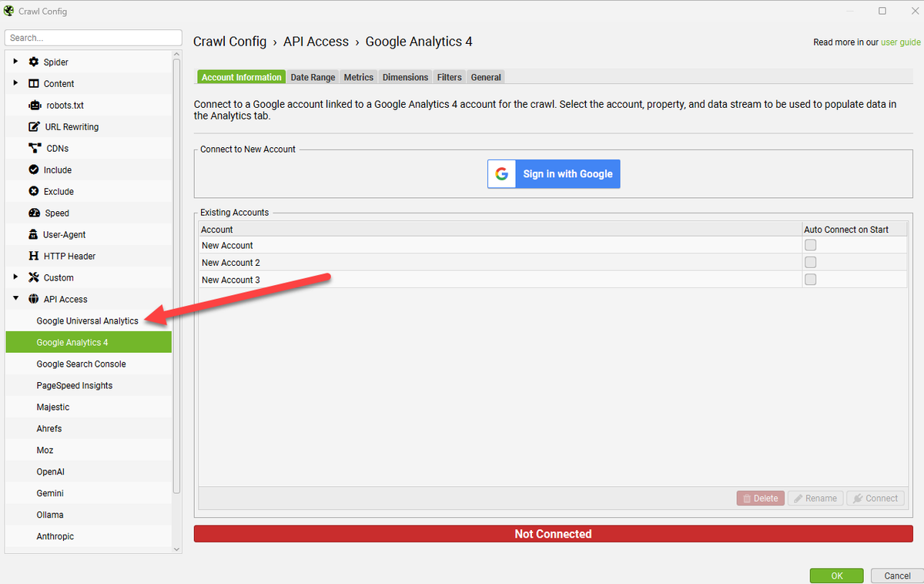The image size is (924, 584).
Task: Select the New Account 2 row
Action: click(553, 263)
